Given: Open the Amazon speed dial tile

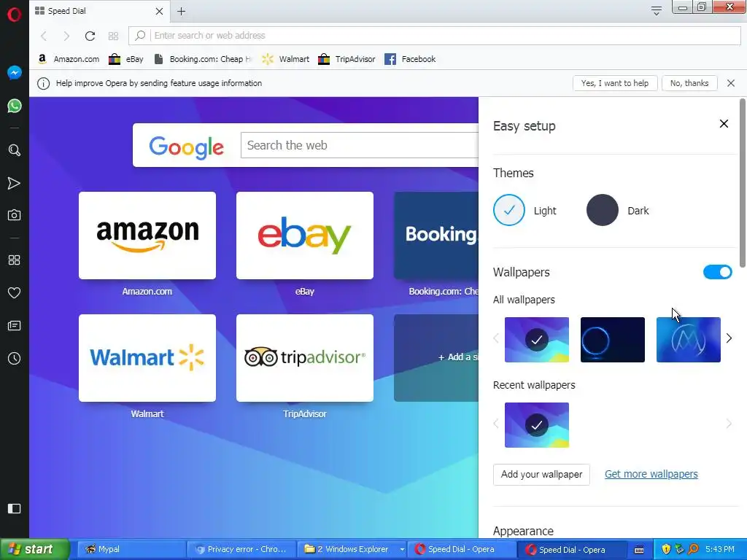Looking at the screenshot, I should 147,236.
